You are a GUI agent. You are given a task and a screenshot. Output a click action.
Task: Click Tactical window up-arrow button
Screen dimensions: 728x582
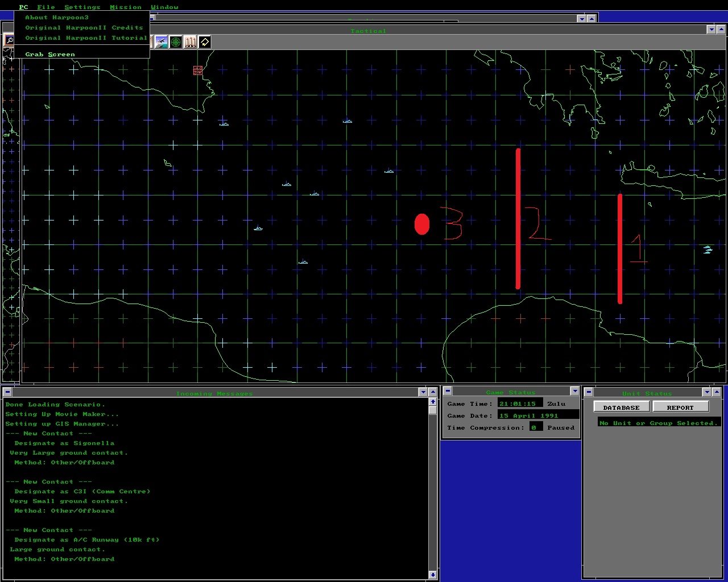(x=721, y=30)
